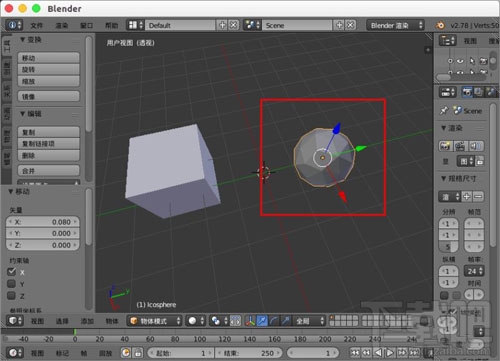The image size is (500, 361).
Task: Click the scene browse icon beside Scene field
Action: (x=252, y=25)
